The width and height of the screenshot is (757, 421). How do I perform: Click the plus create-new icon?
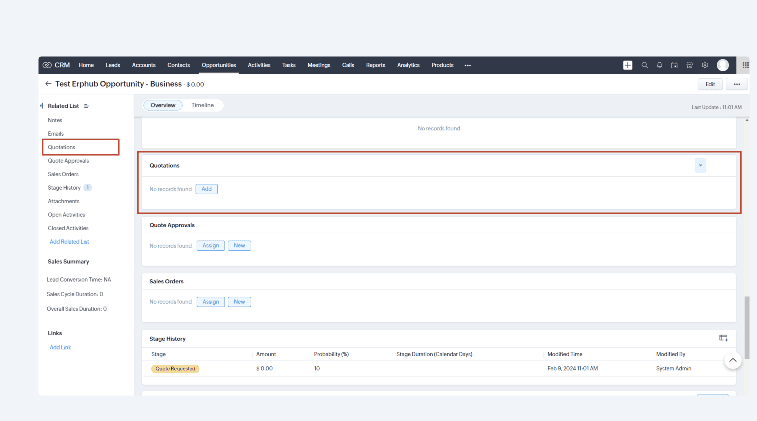pos(627,65)
